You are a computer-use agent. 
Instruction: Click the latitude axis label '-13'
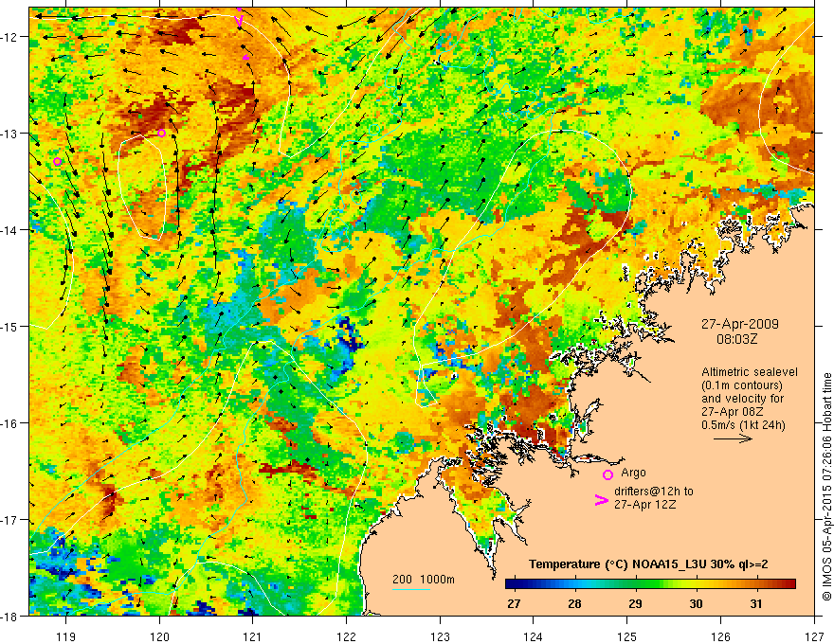click(x=9, y=133)
